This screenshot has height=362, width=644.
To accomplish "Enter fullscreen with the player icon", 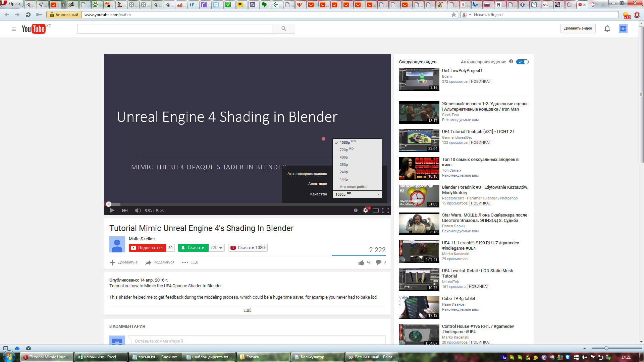I will click(x=386, y=210).
